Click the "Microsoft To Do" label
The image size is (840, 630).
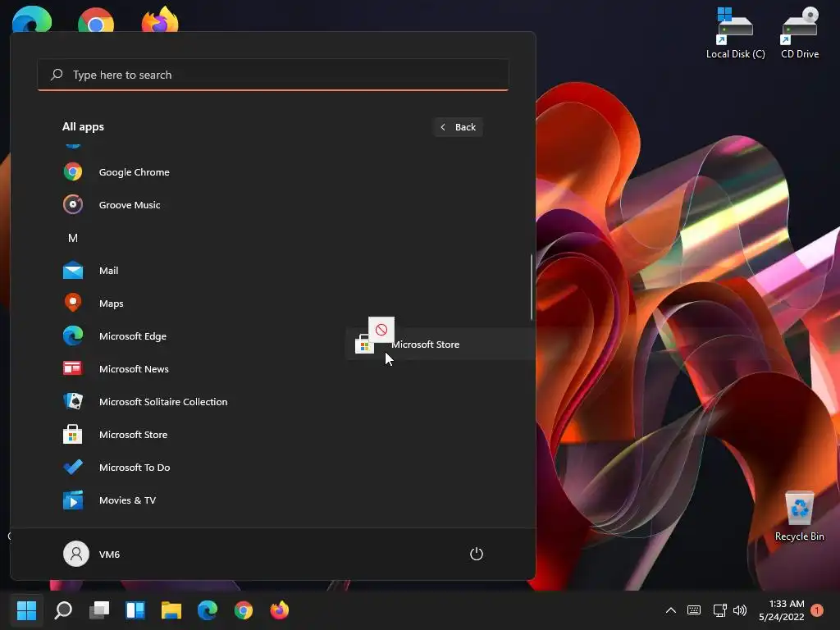(x=135, y=468)
